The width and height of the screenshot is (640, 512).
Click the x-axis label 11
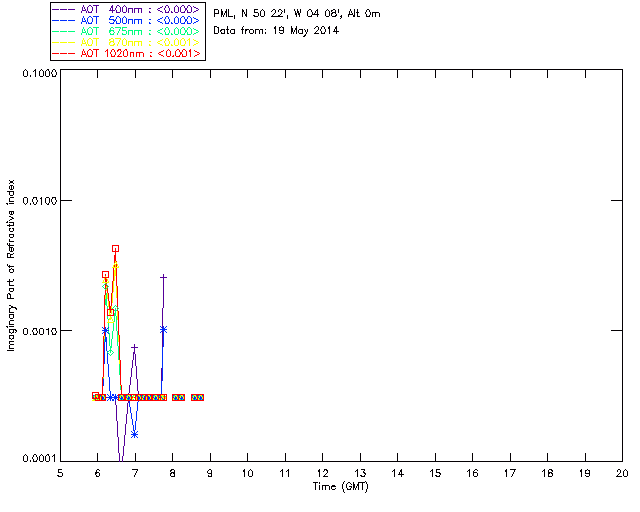pyautogui.click(x=285, y=473)
